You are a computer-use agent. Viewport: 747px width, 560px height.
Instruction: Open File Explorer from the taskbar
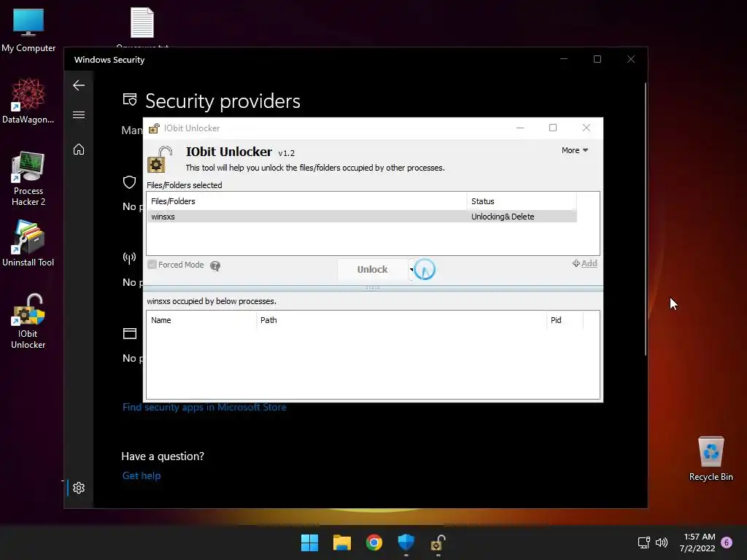342,542
